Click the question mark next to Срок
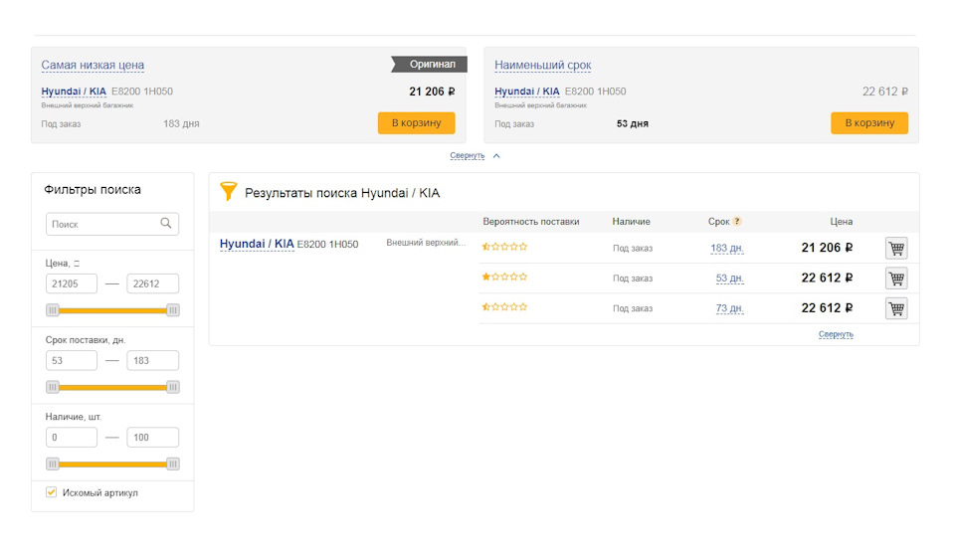This screenshot has width=955, height=560. (737, 221)
